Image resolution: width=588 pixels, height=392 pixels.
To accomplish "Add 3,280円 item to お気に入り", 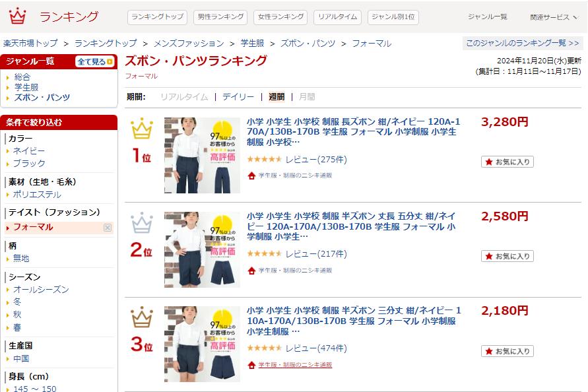I will point(507,162).
